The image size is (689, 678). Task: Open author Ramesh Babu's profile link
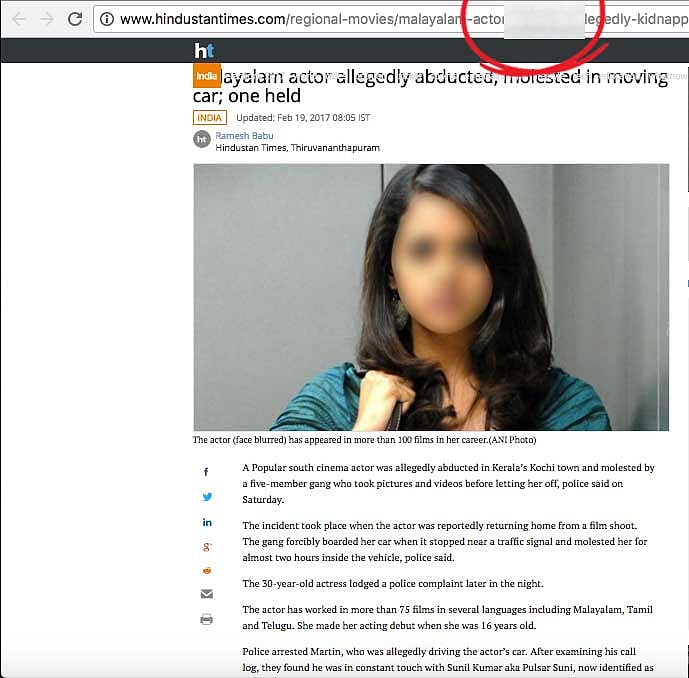244,136
